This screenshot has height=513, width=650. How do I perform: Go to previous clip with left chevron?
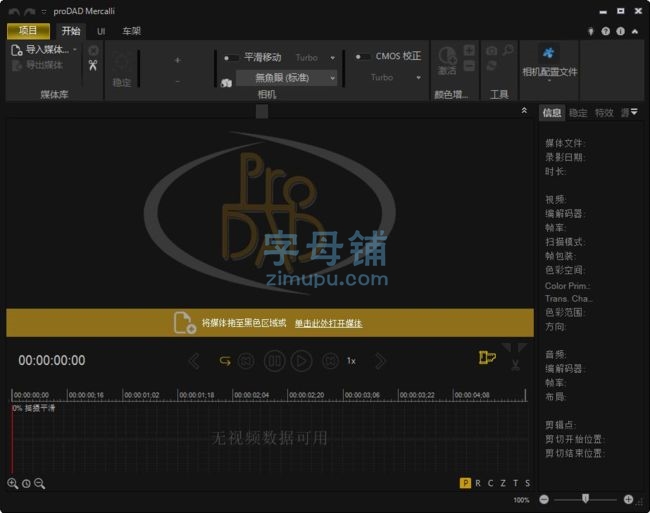(x=194, y=361)
